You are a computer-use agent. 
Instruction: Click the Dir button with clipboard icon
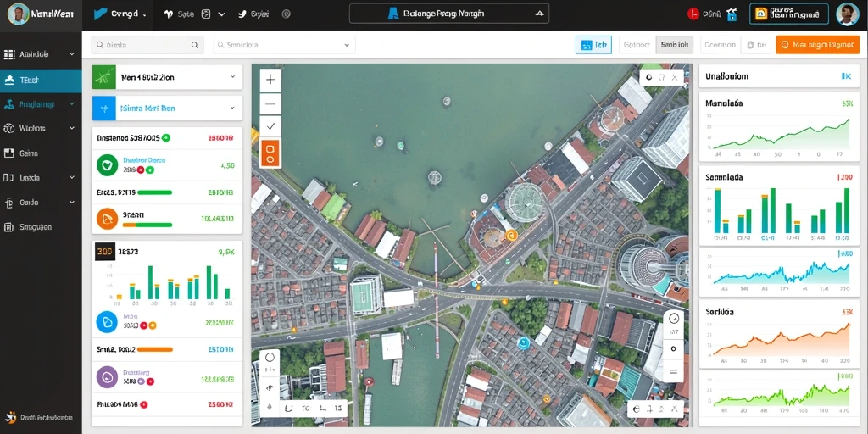tap(756, 46)
